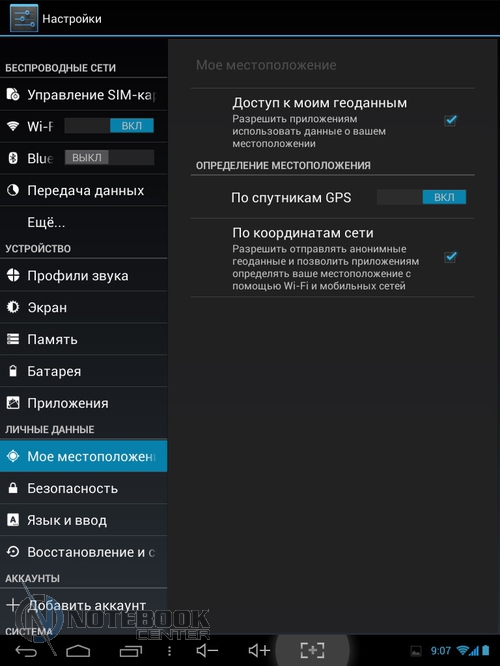Open the Батарея settings entry
The image size is (500, 666).
tap(84, 371)
